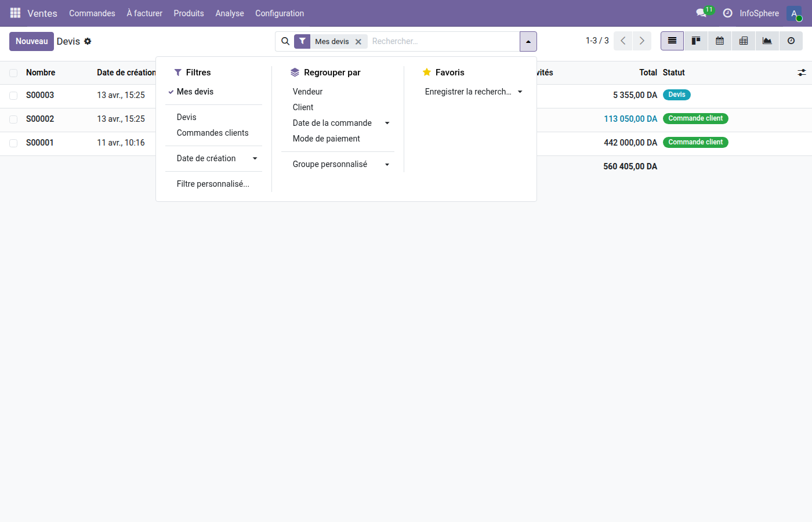The height and width of the screenshot is (522, 812).
Task: Open the Graph view
Action: coord(767,41)
